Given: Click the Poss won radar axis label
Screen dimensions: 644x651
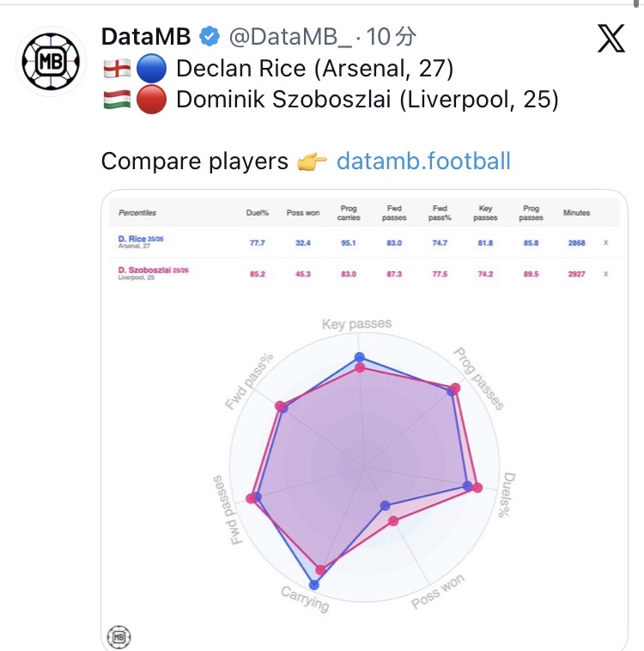Looking at the screenshot, I should (x=437, y=593).
